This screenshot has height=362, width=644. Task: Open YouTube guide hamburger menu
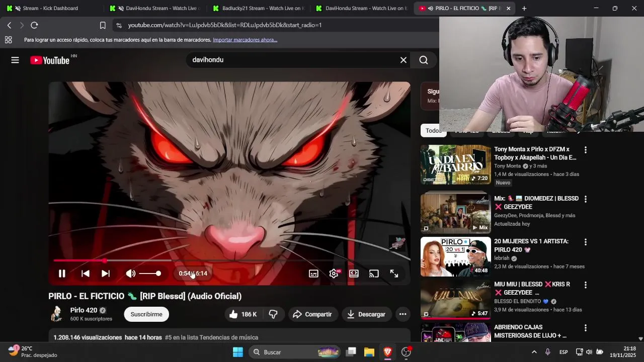point(15,60)
